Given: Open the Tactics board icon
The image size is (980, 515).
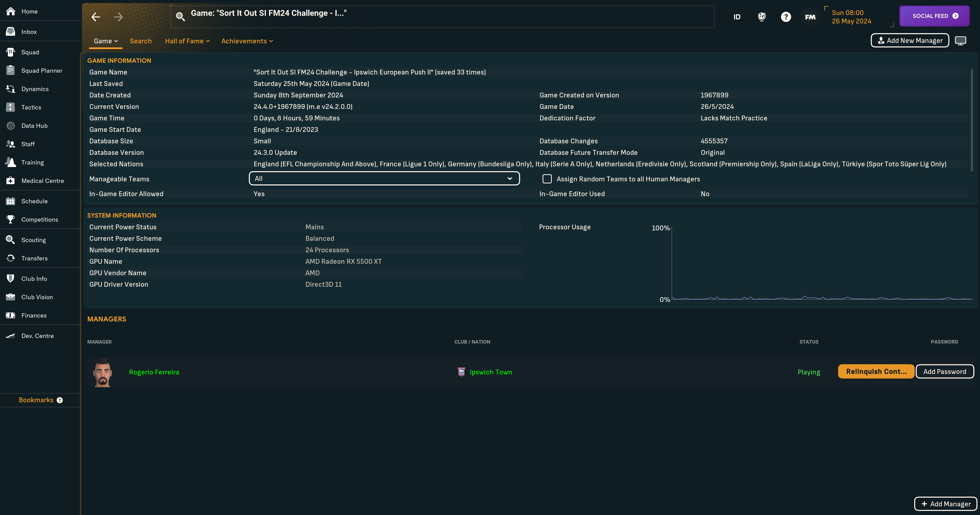Looking at the screenshot, I should coord(11,107).
